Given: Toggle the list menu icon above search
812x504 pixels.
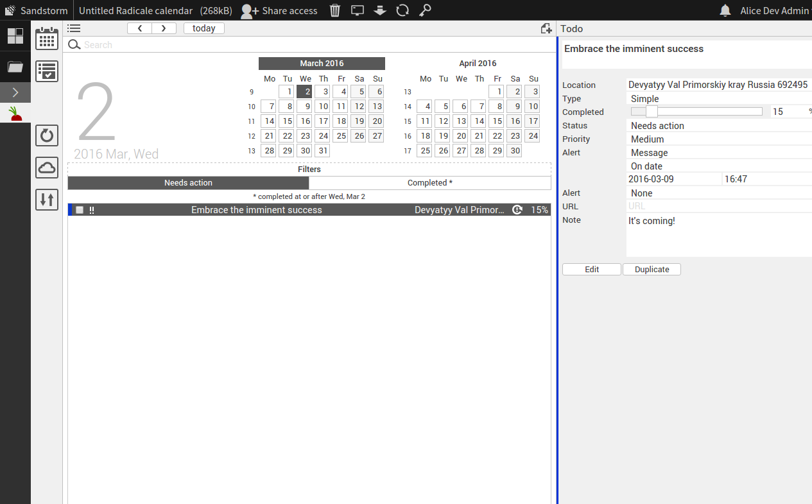Looking at the screenshot, I should (x=74, y=28).
